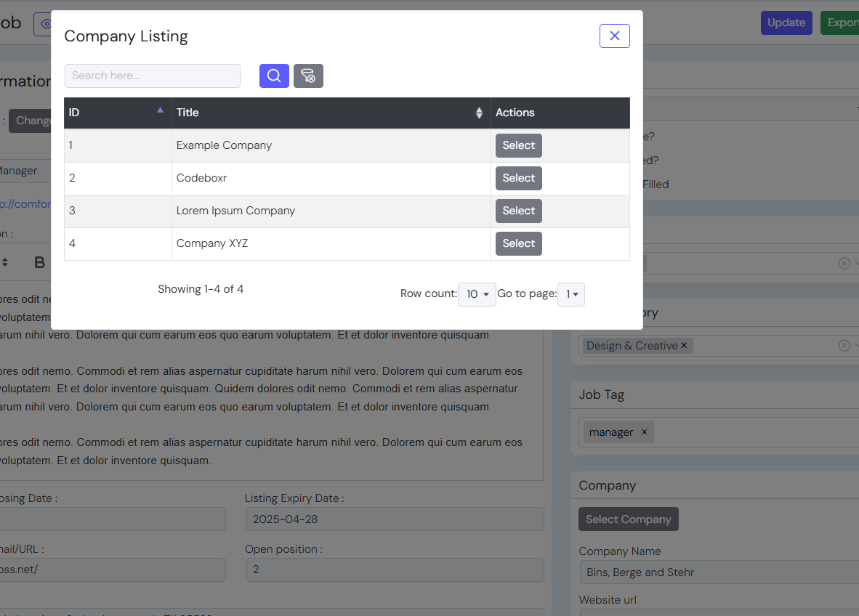Click the Listing Expiry Date field
The width and height of the screenshot is (859, 616).
coord(394,519)
